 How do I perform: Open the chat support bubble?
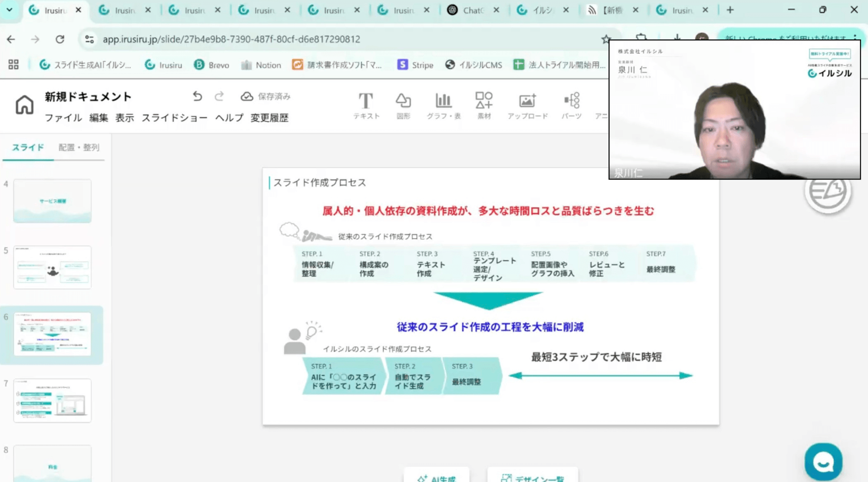[823, 462]
